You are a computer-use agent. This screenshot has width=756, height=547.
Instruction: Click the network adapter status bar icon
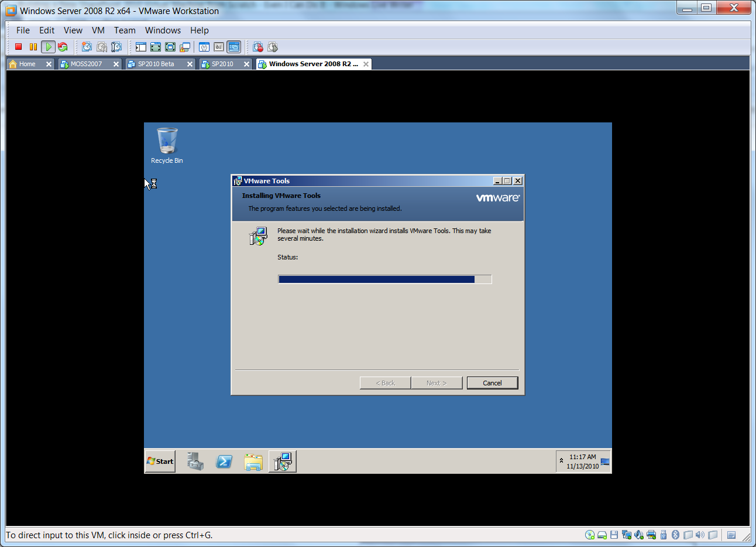tap(627, 535)
